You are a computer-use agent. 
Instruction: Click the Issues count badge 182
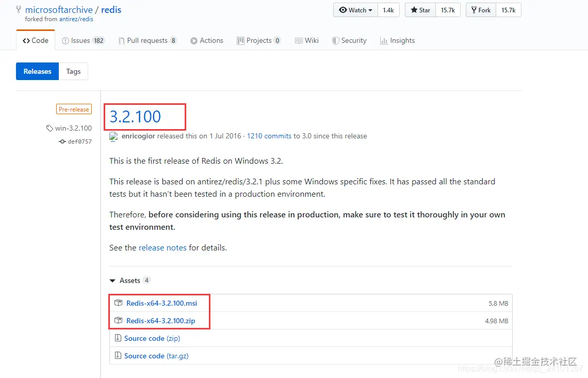click(99, 41)
